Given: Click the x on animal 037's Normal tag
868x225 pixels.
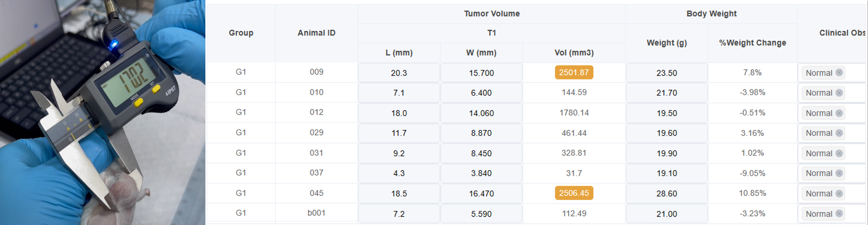Looking at the screenshot, I should [x=839, y=173].
